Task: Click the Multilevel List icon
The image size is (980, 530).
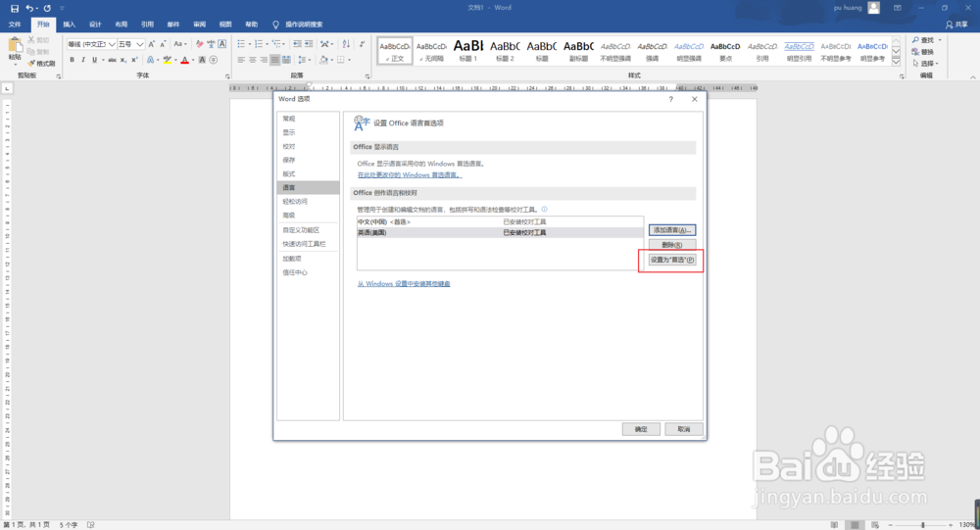Action: (x=276, y=44)
